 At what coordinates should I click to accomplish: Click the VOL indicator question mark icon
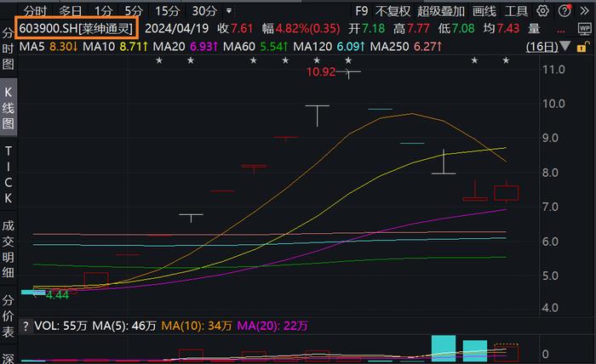(26, 326)
